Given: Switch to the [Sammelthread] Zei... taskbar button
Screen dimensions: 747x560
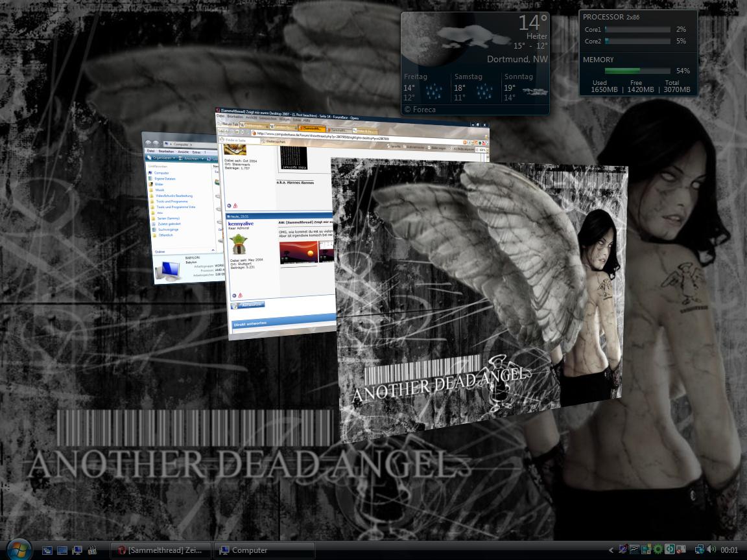Looking at the screenshot, I should (x=161, y=550).
